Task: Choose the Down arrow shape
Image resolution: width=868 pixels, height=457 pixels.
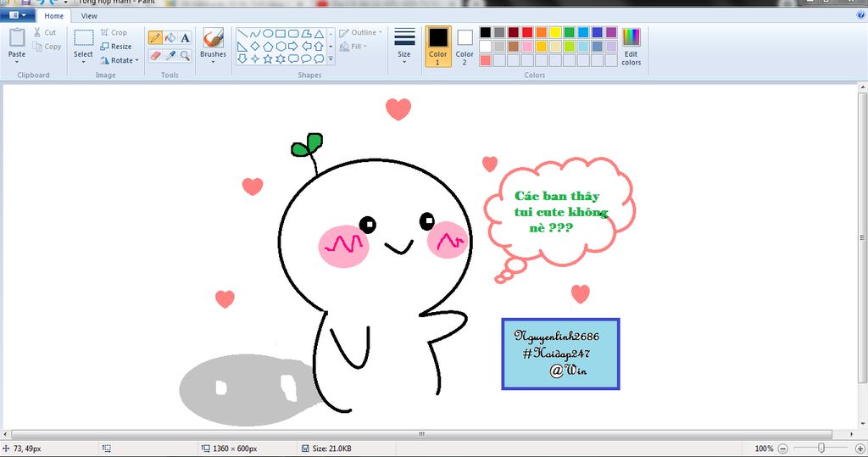Action: (x=242, y=59)
